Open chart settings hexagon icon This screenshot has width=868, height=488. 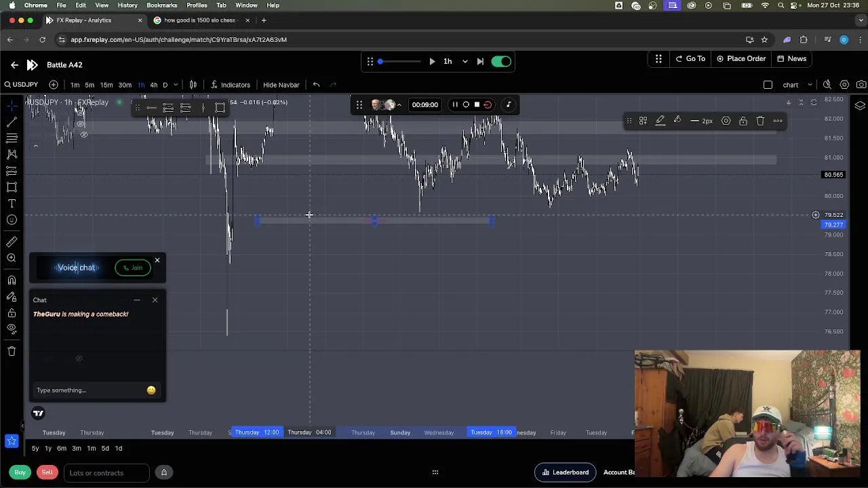pos(844,85)
